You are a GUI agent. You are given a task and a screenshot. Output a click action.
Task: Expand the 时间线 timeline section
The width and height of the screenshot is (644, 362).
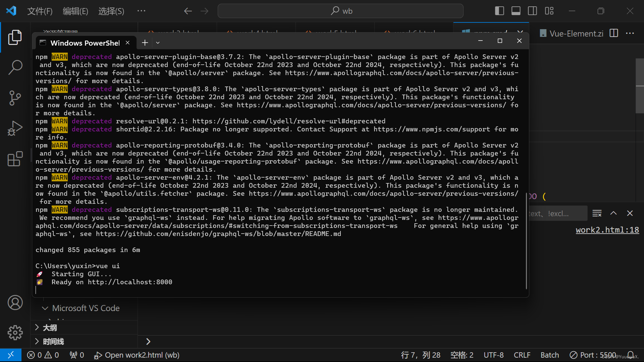[x=53, y=341]
